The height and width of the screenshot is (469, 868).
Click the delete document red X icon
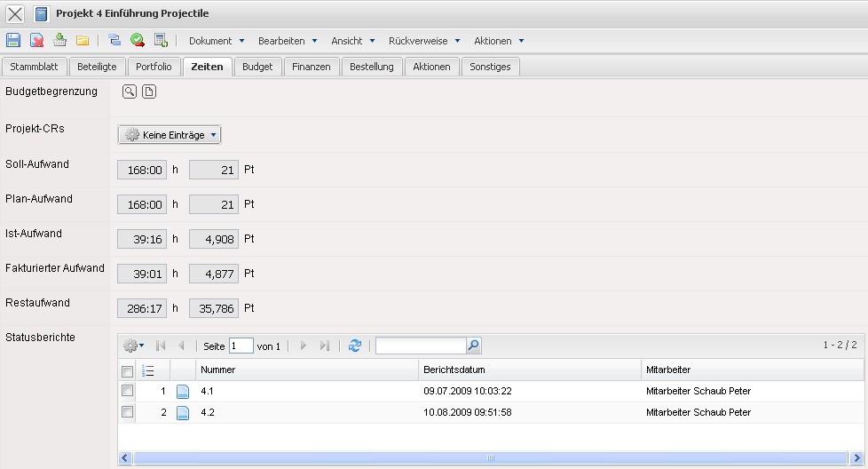(x=37, y=40)
